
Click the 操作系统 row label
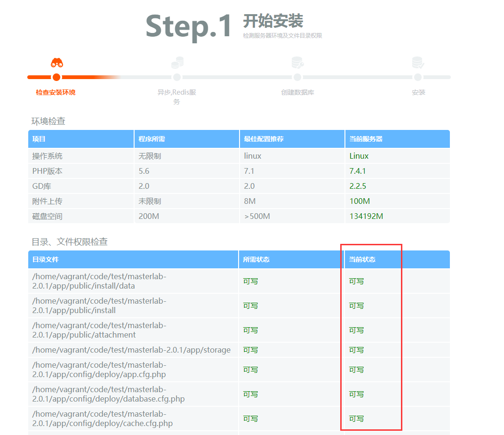point(47,156)
